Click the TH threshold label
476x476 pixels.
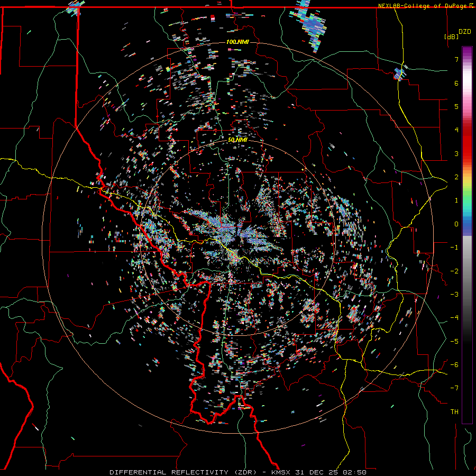point(454,412)
